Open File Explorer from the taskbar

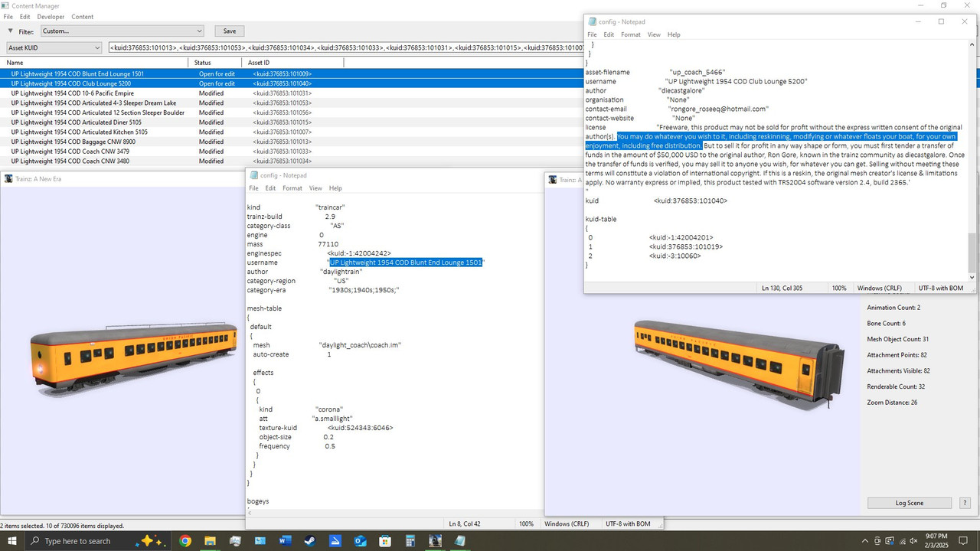pyautogui.click(x=210, y=541)
